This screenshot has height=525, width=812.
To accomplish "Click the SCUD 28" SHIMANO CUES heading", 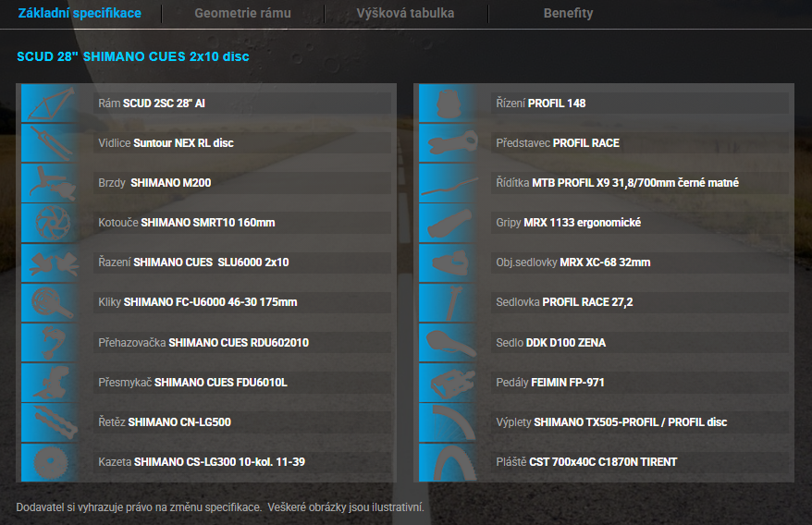I will pyautogui.click(x=133, y=56).
